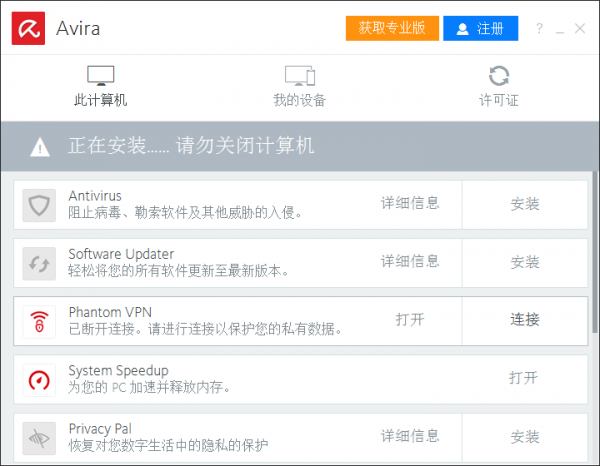This screenshot has width=600, height=466.
Task: Open 详细信息 for Privacy Pal
Action: [410, 436]
